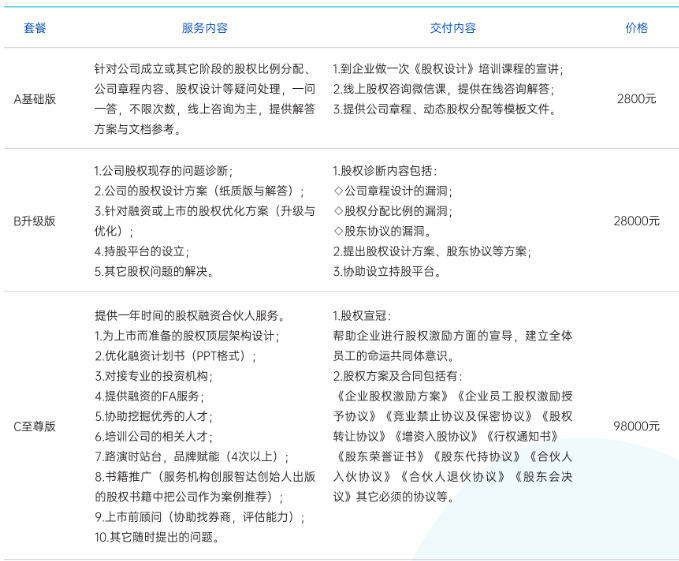Select the 协助设立持股平台 deliverable
This screenshot has height=561, width=679.
385,271
